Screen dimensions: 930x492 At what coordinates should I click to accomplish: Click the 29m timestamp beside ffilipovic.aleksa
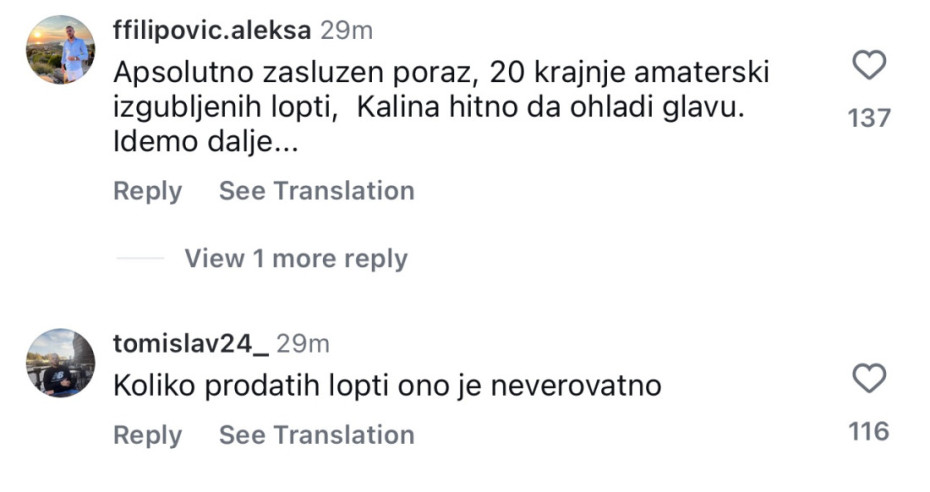coord(346,30)
